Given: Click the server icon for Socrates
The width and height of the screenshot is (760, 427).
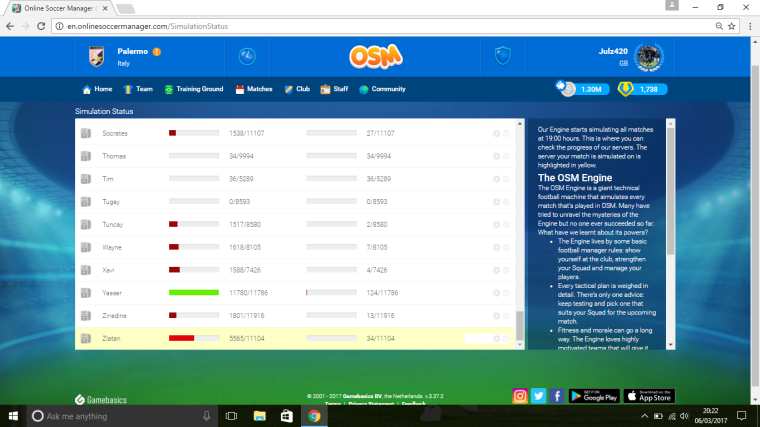Looking at the screenshot, I should coord(86,133).
